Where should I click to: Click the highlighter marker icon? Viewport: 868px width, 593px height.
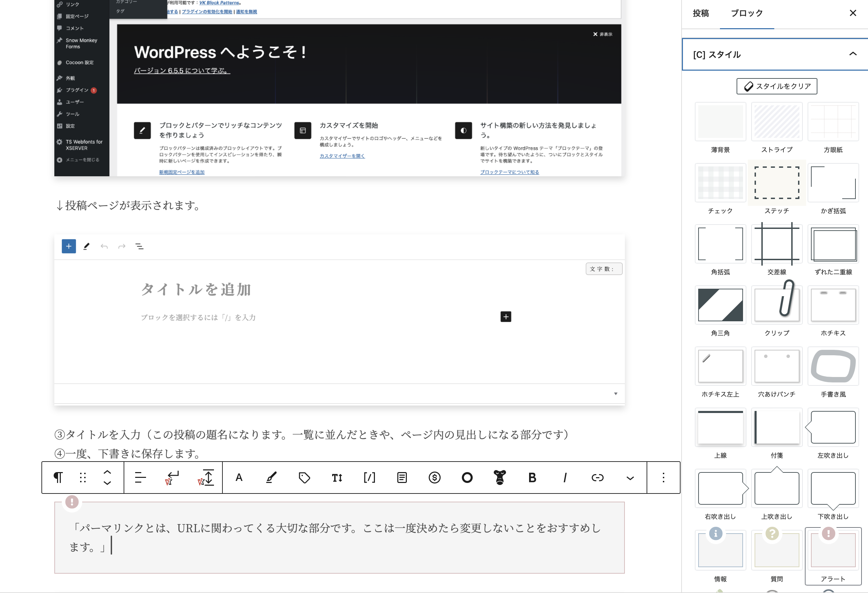272,477
